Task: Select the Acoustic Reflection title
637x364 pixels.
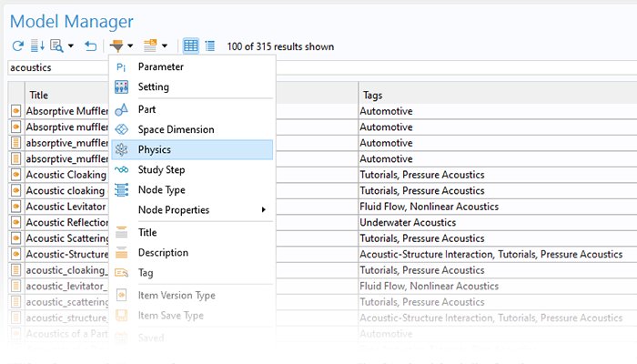Action: click(x=67, y=222)
